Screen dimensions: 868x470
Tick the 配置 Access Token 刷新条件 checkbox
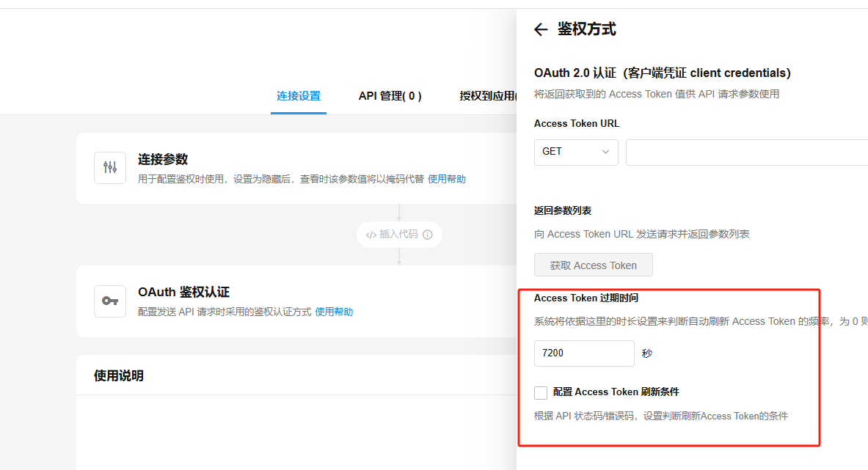click(541, 392)
